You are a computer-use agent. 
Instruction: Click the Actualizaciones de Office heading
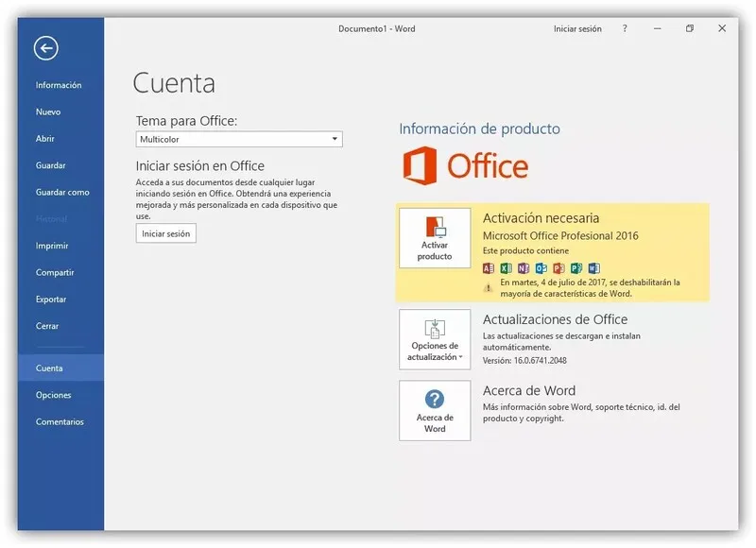point(555,319)
